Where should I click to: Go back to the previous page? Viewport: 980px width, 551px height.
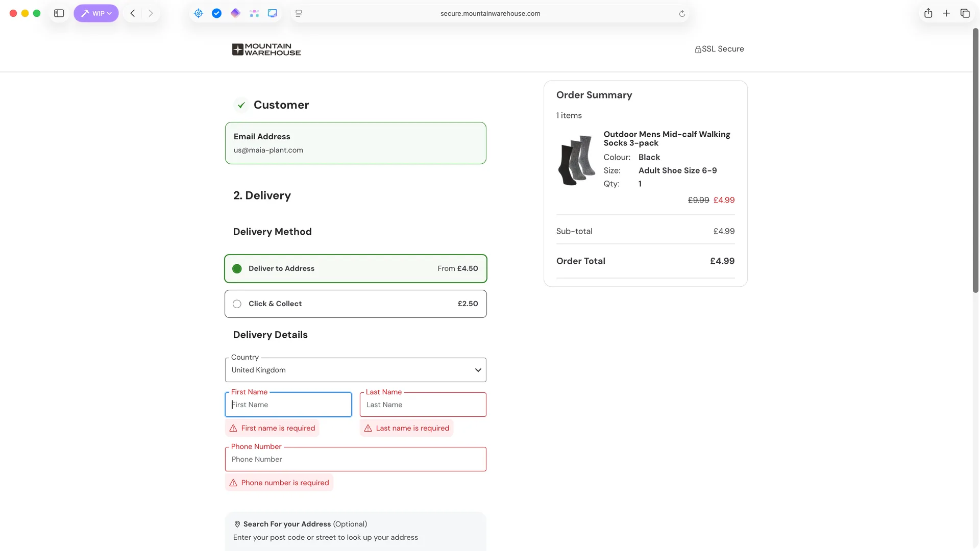133,13
